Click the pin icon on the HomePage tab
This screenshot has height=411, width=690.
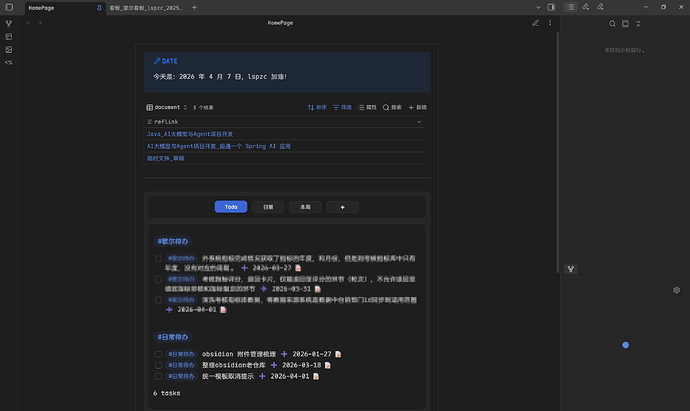coord(100,7)
